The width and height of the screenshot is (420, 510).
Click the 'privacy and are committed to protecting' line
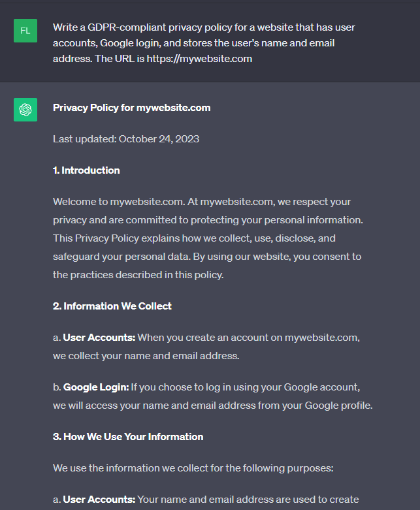tap(208, 220)
